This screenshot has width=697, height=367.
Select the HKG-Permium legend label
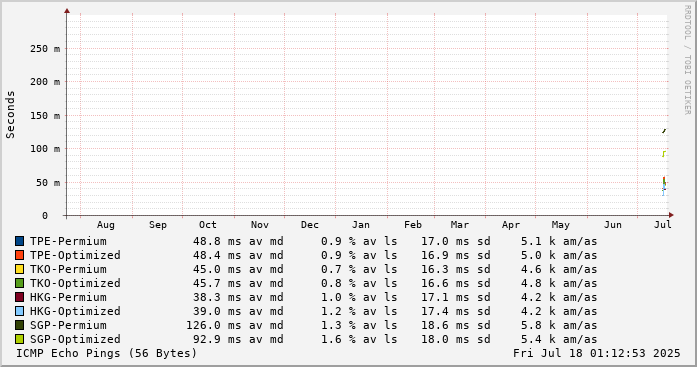click(68, 297)
